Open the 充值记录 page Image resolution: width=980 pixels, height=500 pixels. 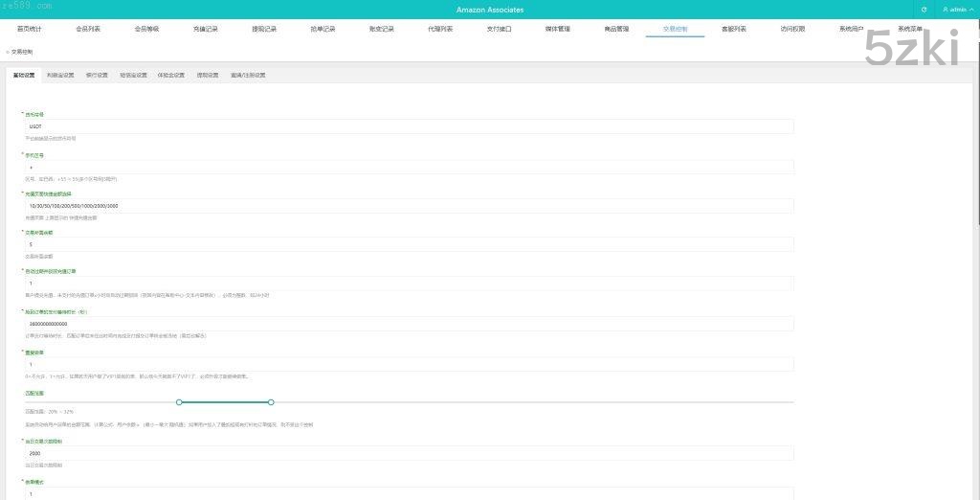tap(206, 30)
